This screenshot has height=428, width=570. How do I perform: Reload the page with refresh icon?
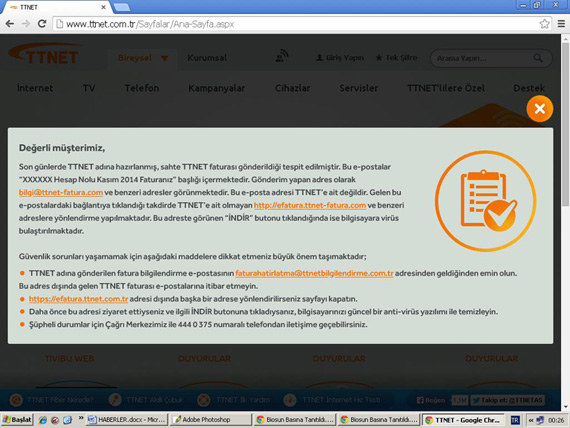pyautogui.click(x=42, y=24)
